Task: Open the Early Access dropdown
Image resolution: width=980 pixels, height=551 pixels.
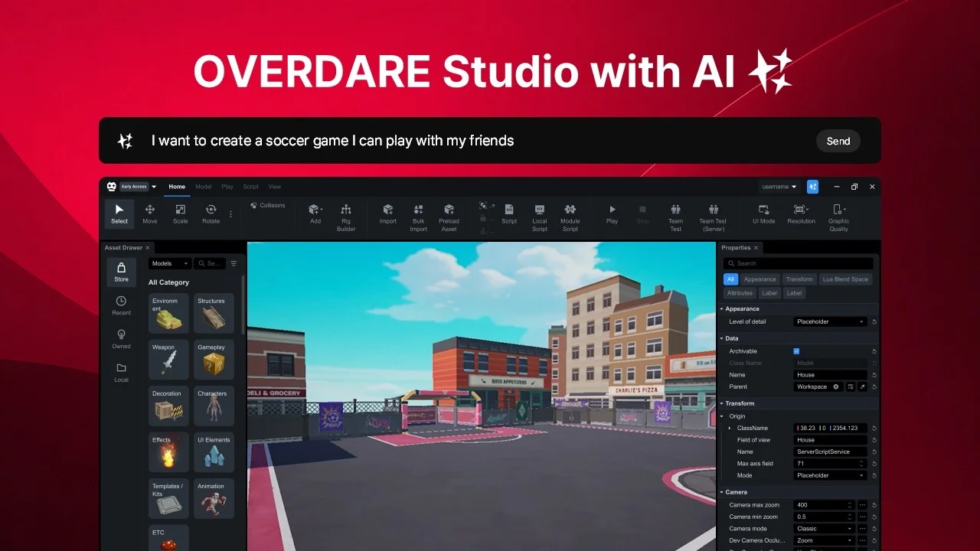Action: 138,186
